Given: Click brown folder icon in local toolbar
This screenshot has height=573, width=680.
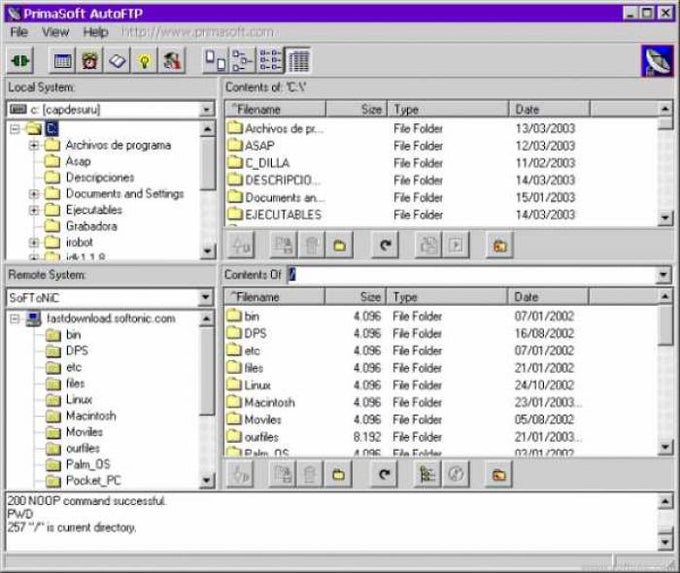Looking at the screenshot, I should pos(500,245).
